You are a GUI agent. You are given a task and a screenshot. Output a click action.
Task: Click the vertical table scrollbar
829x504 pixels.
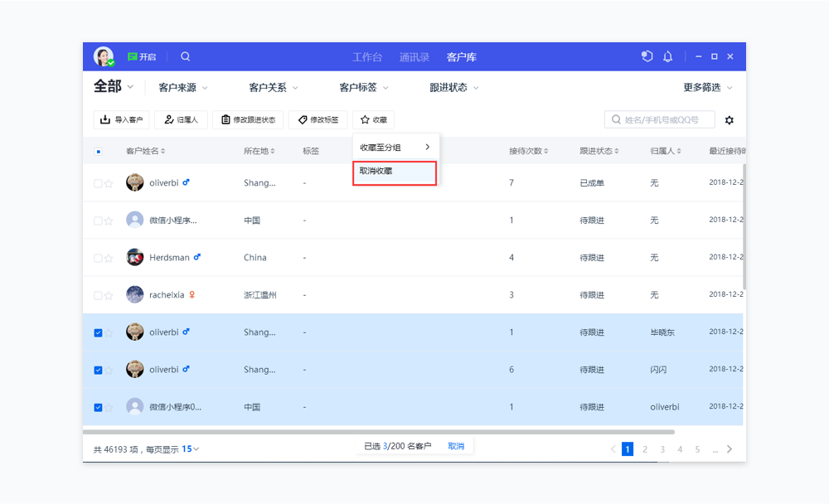[x=744, y=226]
